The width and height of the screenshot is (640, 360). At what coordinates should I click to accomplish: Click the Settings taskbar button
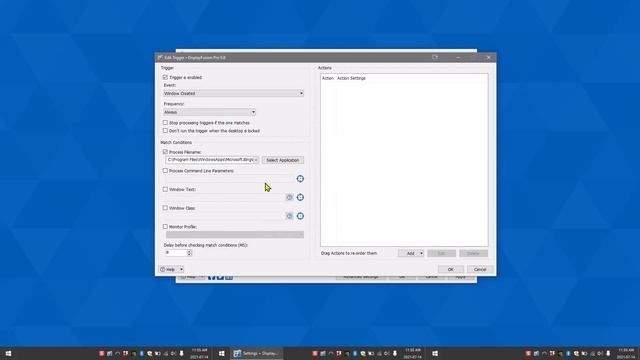pyautogui.click(x=256, y=353)
